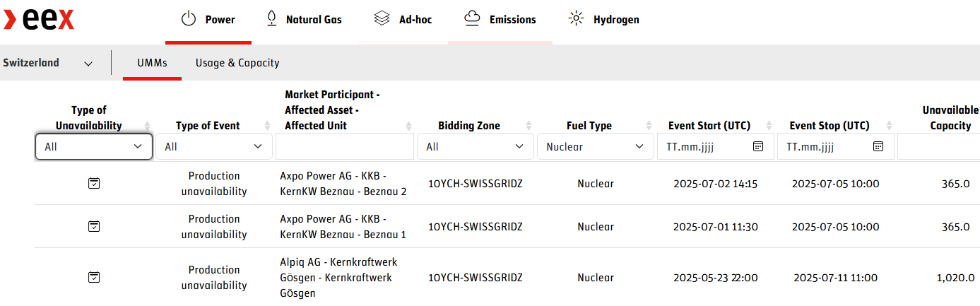
Task: Click the Market Participant filter text field
Action: click(345, 147)
